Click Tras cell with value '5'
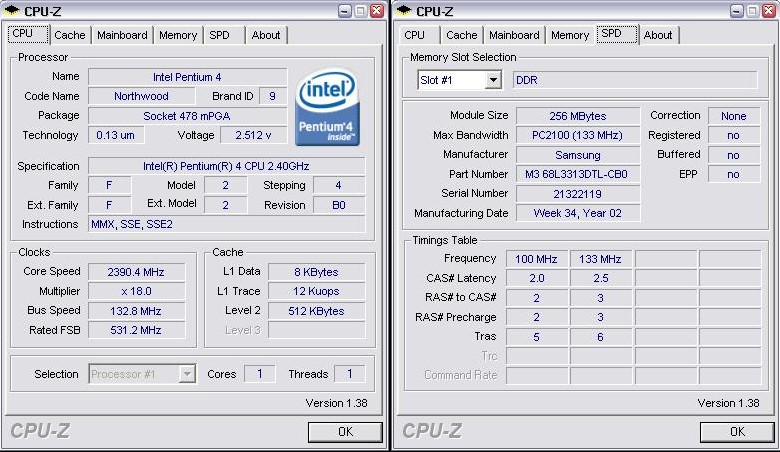 click(x=537, y=337)
